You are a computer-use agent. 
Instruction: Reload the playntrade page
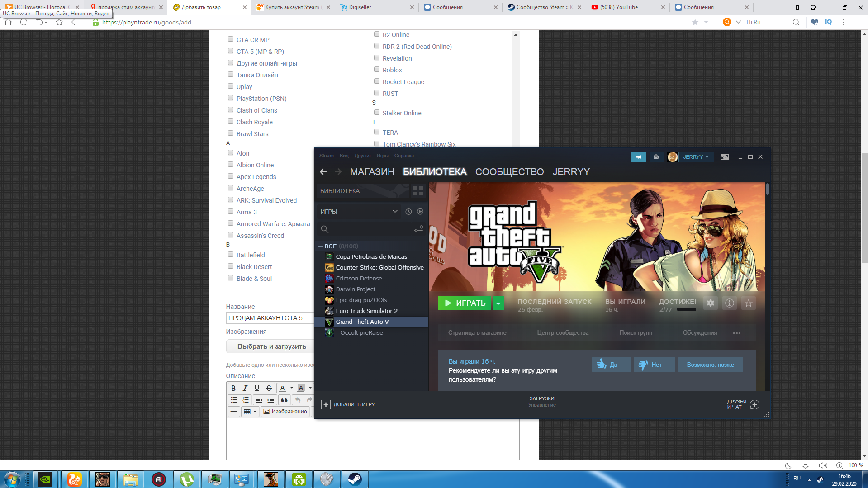click(24, 22)
